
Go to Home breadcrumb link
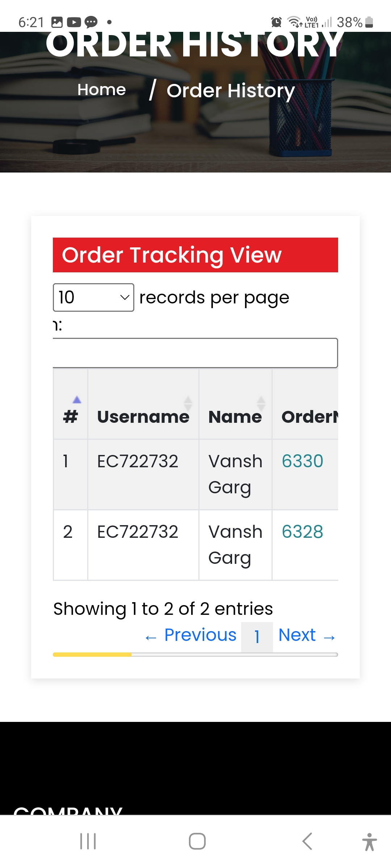[102, 90]
